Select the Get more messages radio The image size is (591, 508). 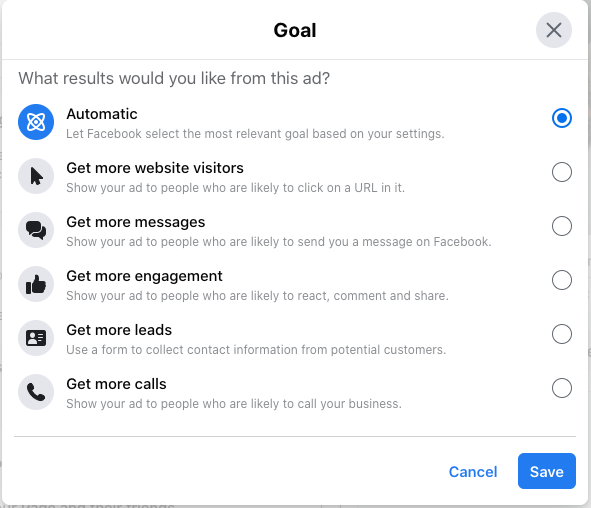tap(562, 226)
